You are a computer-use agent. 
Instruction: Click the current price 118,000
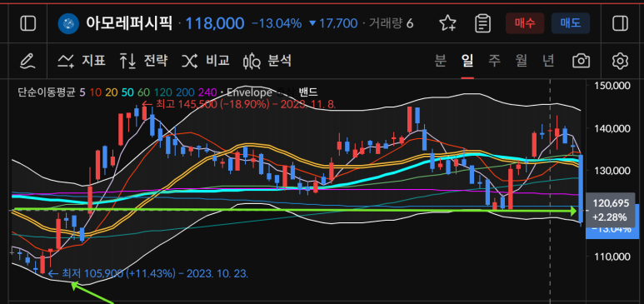pyautogui.click(x=215, y=23)
